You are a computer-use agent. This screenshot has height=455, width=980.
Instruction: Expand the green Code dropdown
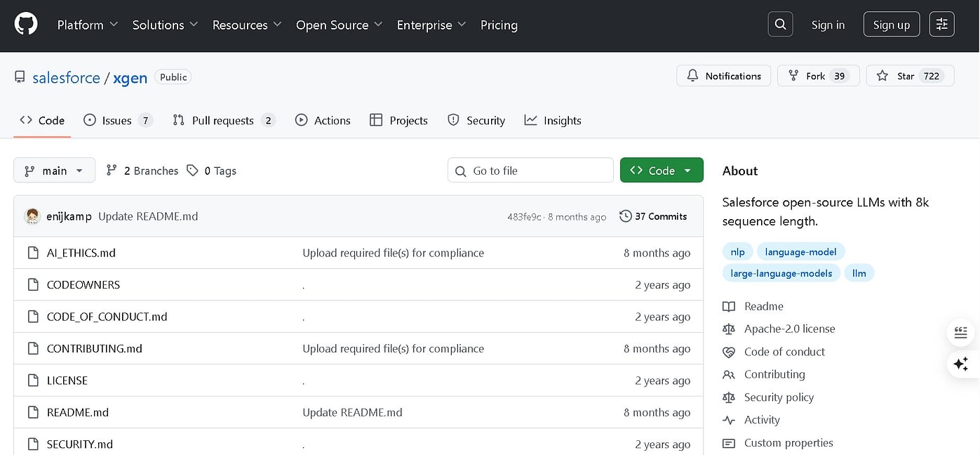pos(661,171)
